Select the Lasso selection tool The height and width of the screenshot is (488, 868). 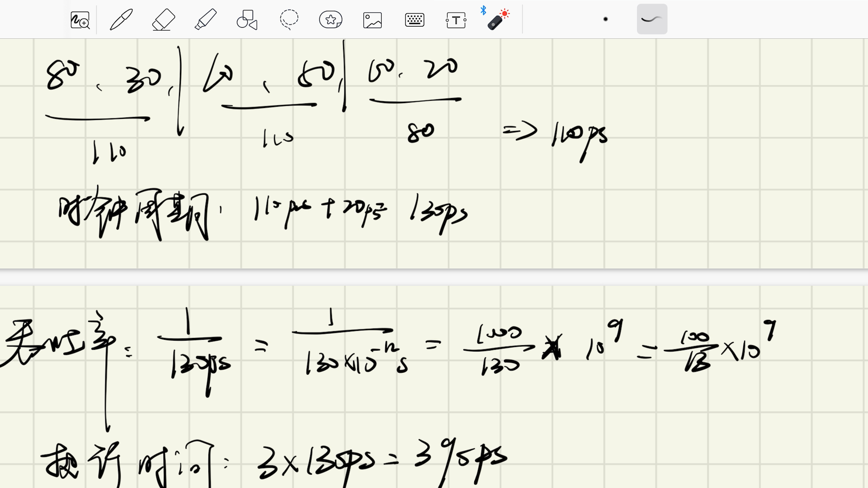(x=289, y=20)
